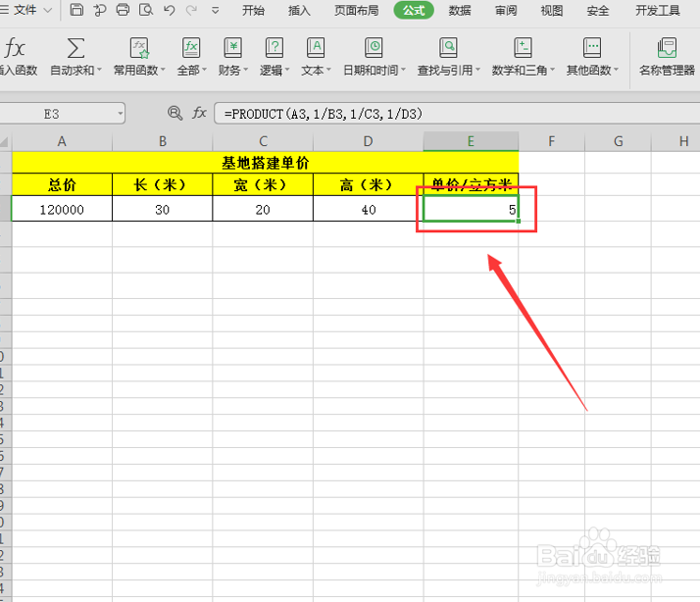The height and width of the screenshot is (602, 700).
Task: Click the Insert Function fx ribbon icon
Action: pos(15,48)
